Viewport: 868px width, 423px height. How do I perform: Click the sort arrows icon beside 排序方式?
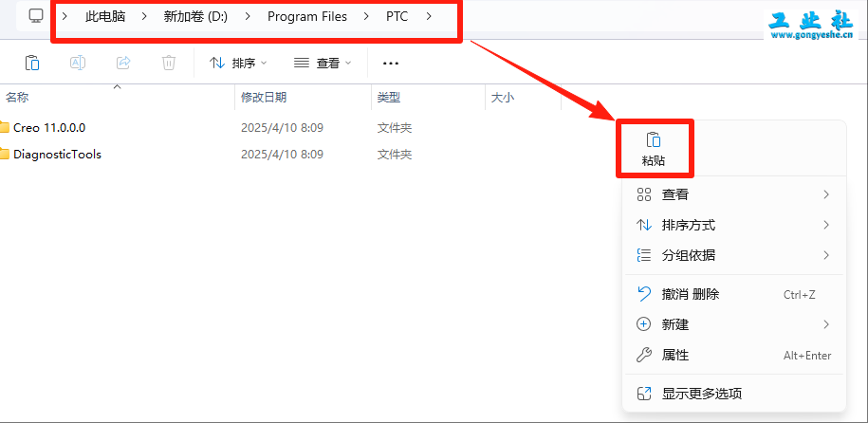[x=643, y=225]
